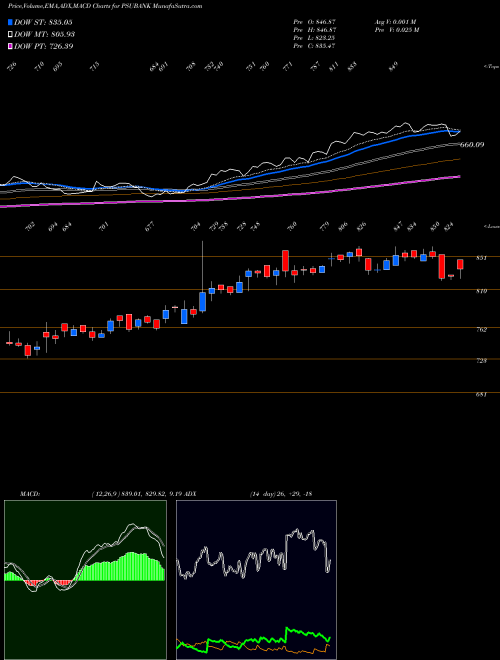
Task: Click the blue DOW ST legend swatch
Action: coord(10,22)
